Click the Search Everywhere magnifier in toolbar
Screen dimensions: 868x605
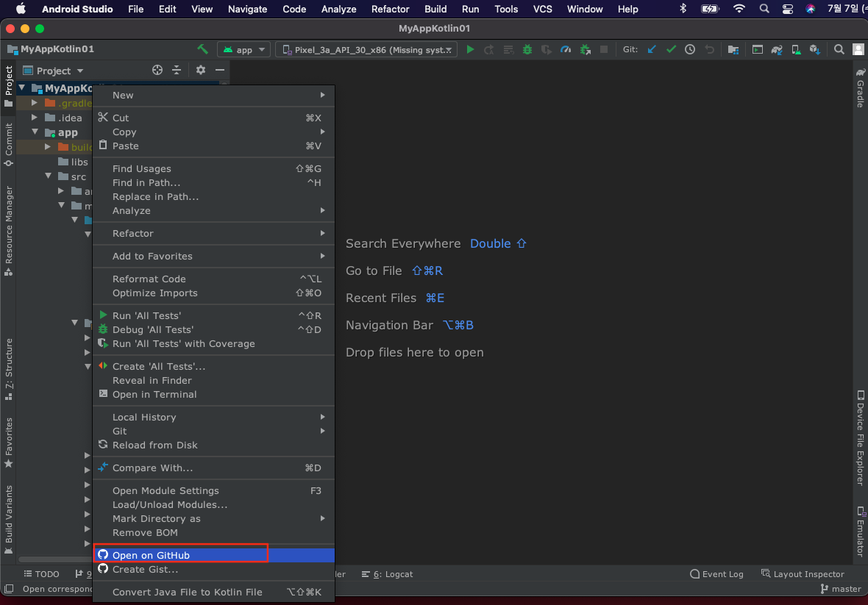coord(839,49)
